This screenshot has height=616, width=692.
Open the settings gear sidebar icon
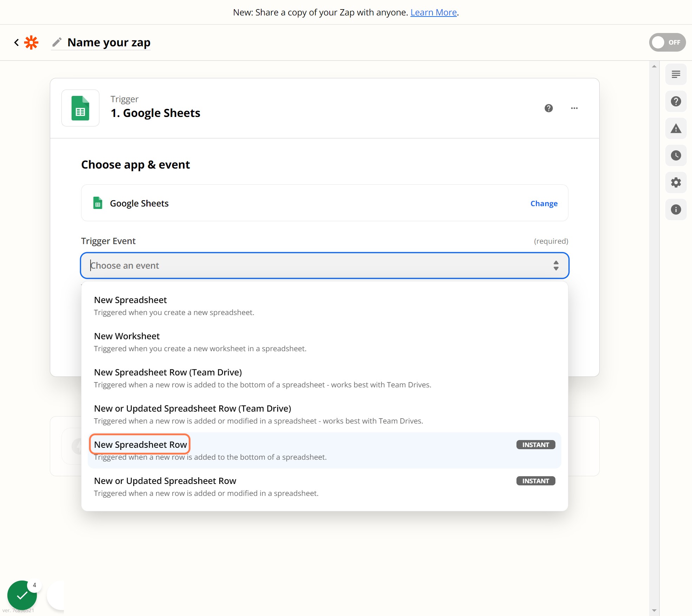676,182
